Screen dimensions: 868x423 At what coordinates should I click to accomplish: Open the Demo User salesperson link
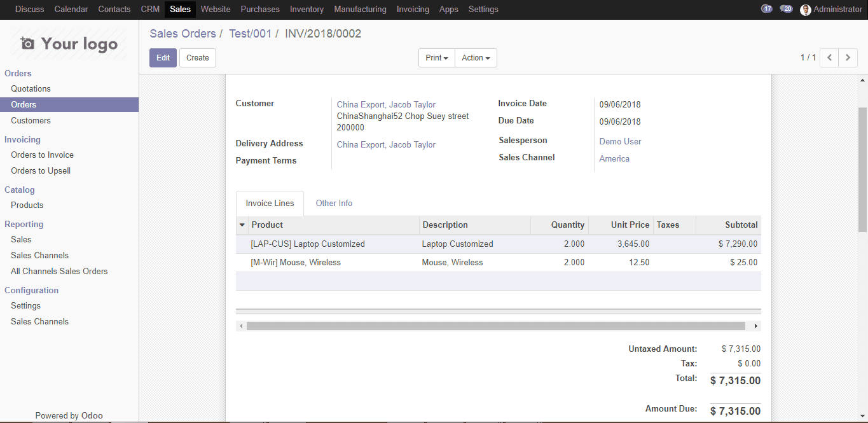(620, 142)
